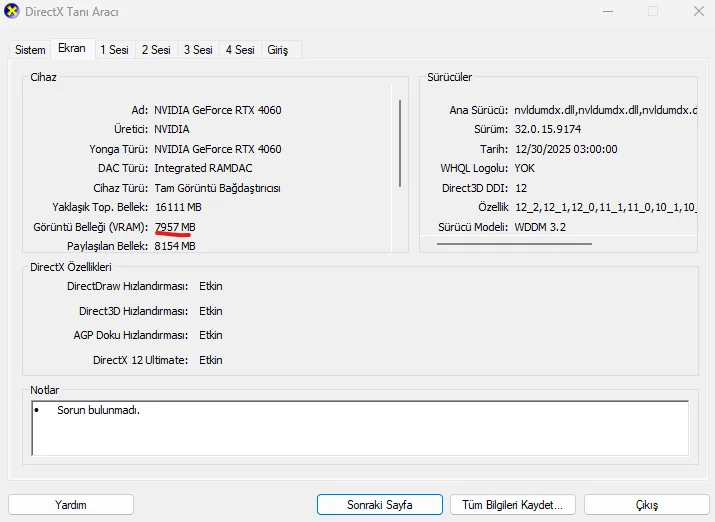
Task: Click the Direct3D DDI value 12
Action: click(x=521, y=188)
